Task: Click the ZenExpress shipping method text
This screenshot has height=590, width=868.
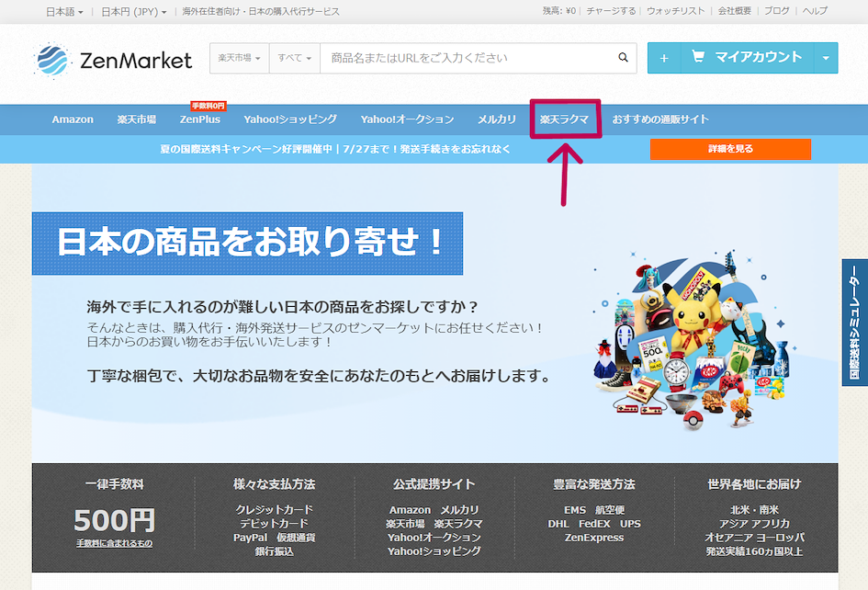Action: [594, 538]
